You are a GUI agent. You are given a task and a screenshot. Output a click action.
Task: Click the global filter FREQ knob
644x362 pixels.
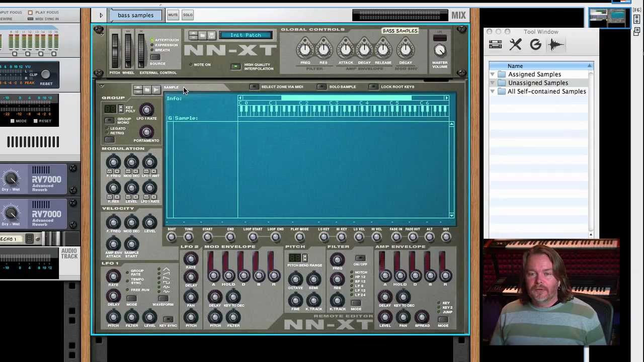(x=305, y=50)
